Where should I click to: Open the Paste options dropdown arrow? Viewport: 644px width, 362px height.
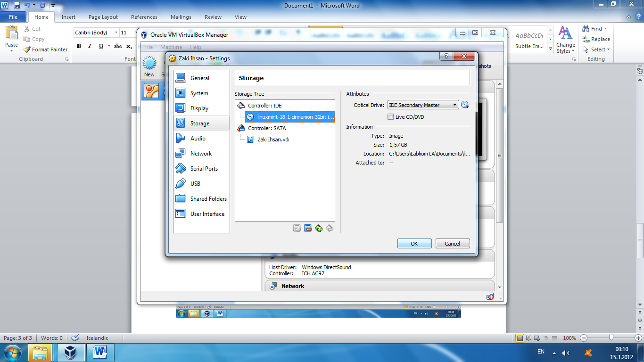(11, 51)
